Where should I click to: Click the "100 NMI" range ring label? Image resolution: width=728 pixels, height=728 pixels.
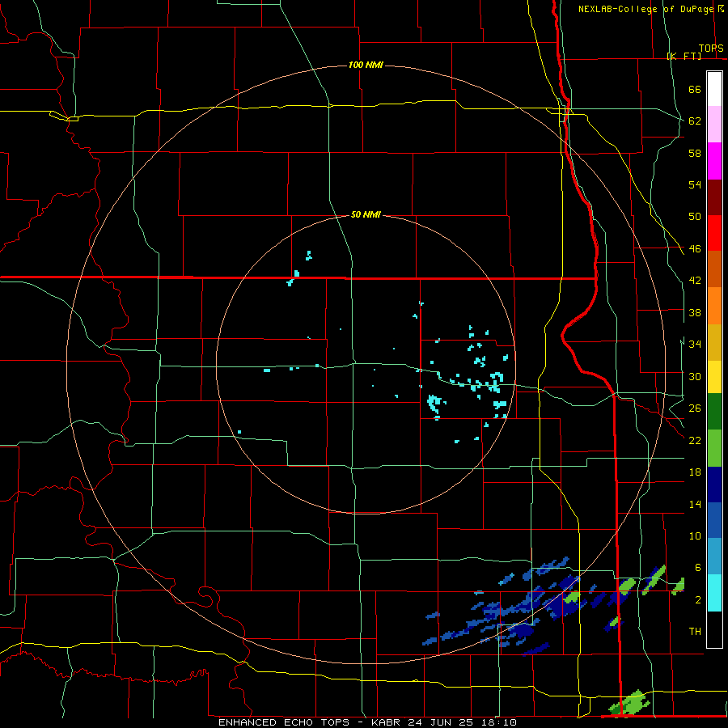pos(366,65)
